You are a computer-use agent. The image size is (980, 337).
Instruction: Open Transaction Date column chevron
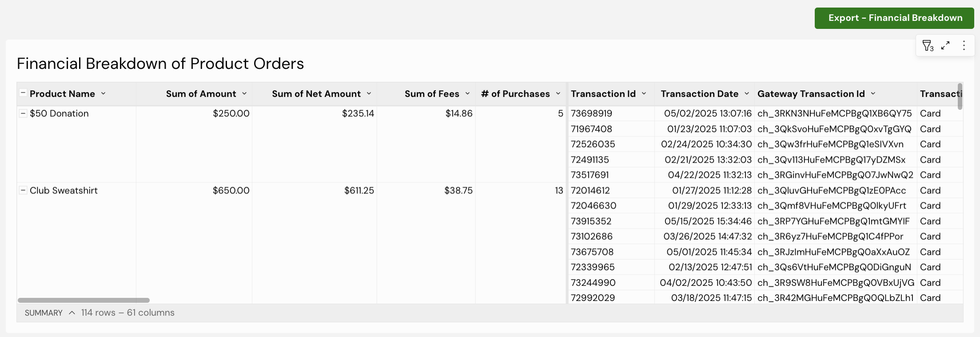point(747,93)
